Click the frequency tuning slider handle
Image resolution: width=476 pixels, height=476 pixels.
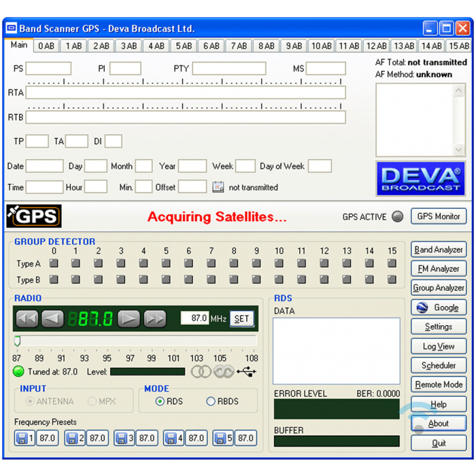click(18, 341)
